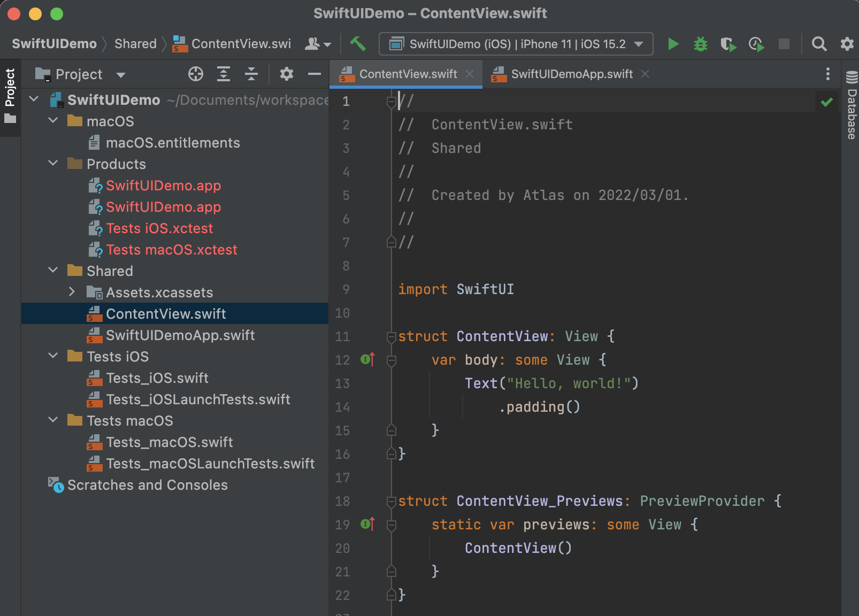This screenshot has height=616, width=859.
Task: Open IDE settings gear in toolbar
Action: tap(847, 44)
